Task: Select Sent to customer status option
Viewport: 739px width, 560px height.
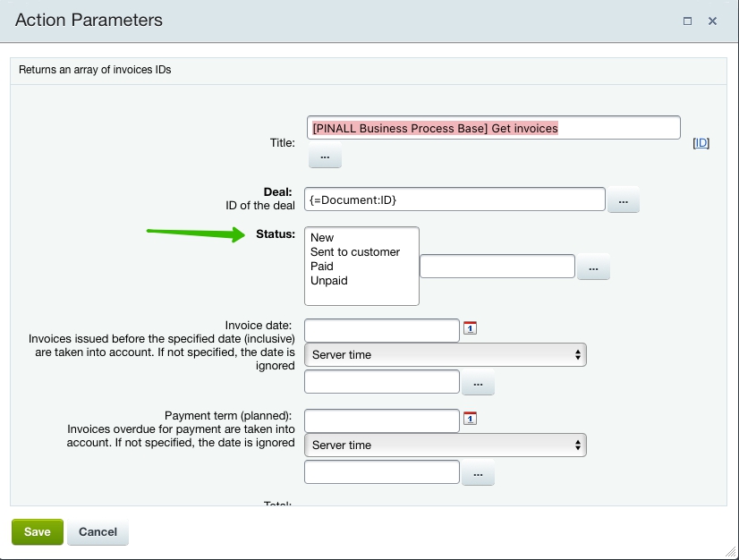Action: 355,252
